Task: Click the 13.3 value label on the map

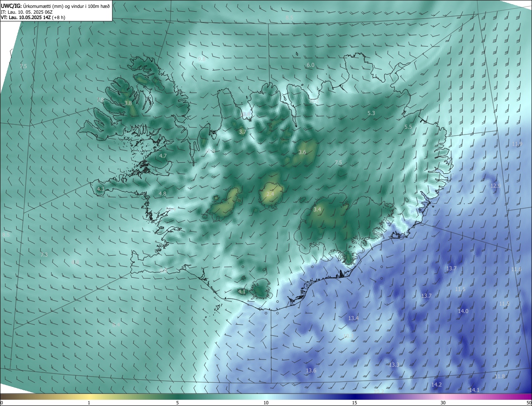Action: [x=394, y=365]
